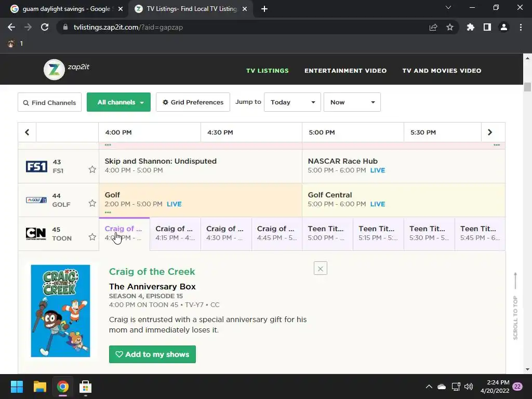Go to earlier listings with left arrow

click(x=27, y=132)
